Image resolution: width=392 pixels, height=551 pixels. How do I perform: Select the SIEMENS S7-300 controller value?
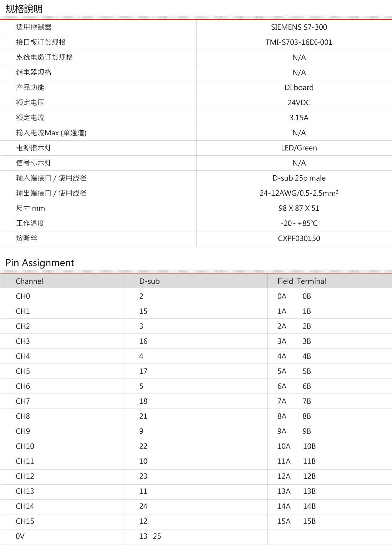(299, 27)
